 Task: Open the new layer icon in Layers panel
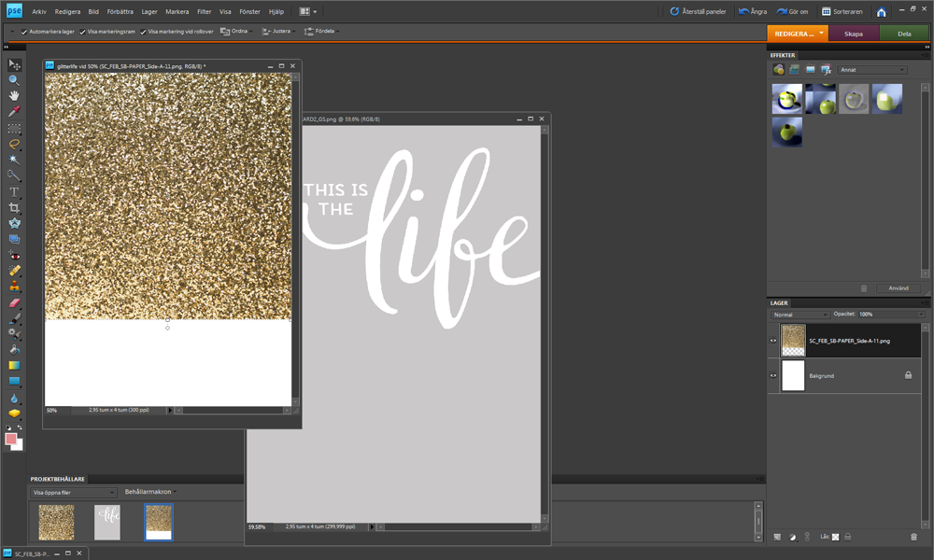pyautogui.click(x=776, y=537)
